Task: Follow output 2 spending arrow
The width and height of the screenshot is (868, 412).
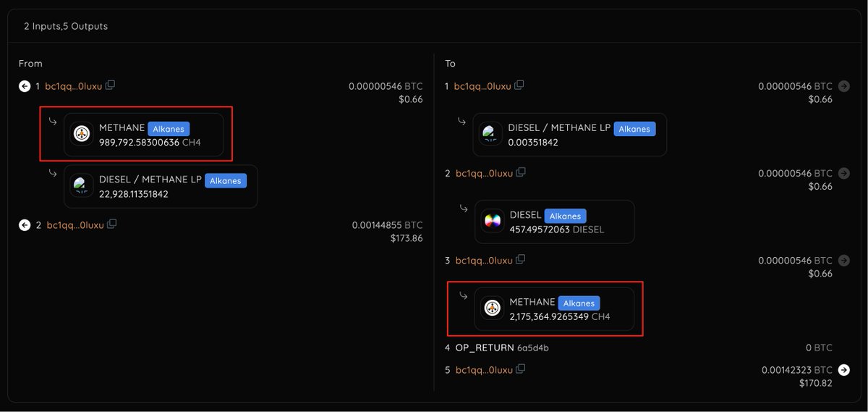Action: (843, 173)
